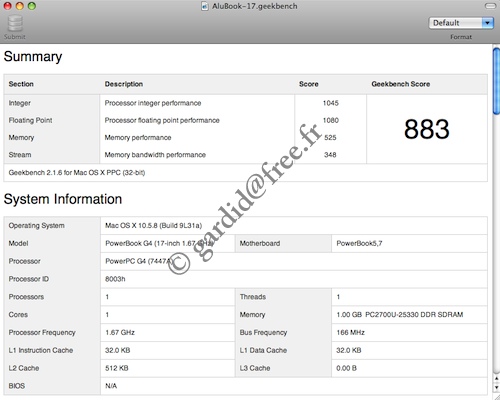The image size is (500, 400).
Task: Click the System Information heading
Action: (63, 199)
